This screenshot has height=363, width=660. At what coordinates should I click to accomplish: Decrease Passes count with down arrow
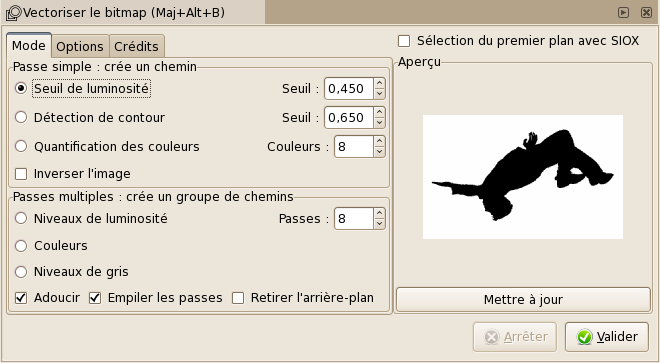coord(379,224)
